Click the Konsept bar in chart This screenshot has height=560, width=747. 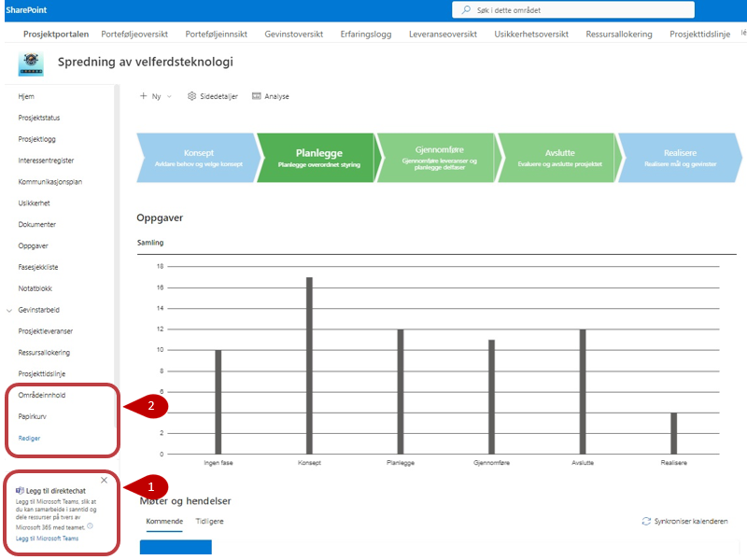(309, 365)
